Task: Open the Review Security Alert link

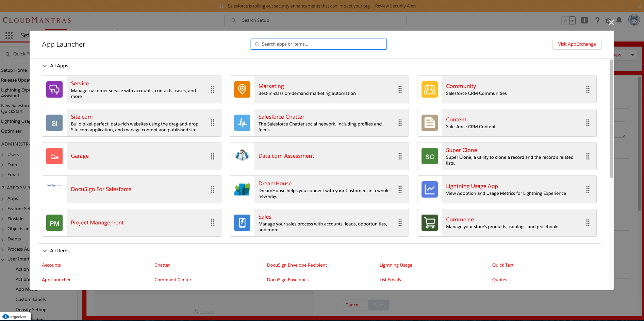Action: coord(395,6)
